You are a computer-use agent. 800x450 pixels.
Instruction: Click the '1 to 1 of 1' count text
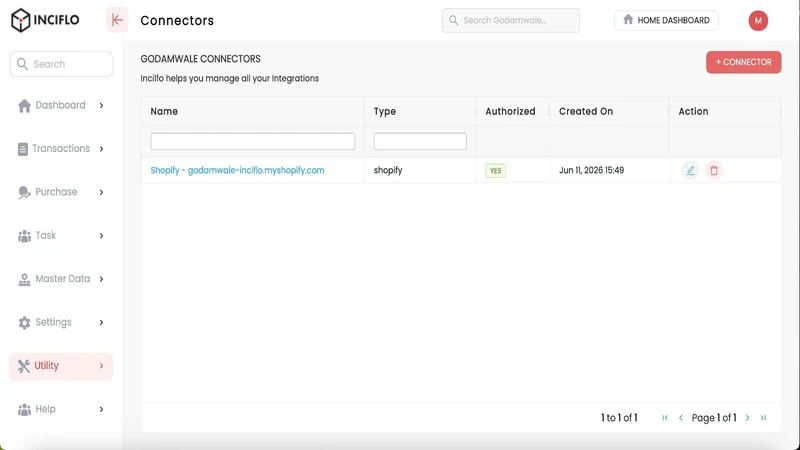click(619, 418)
